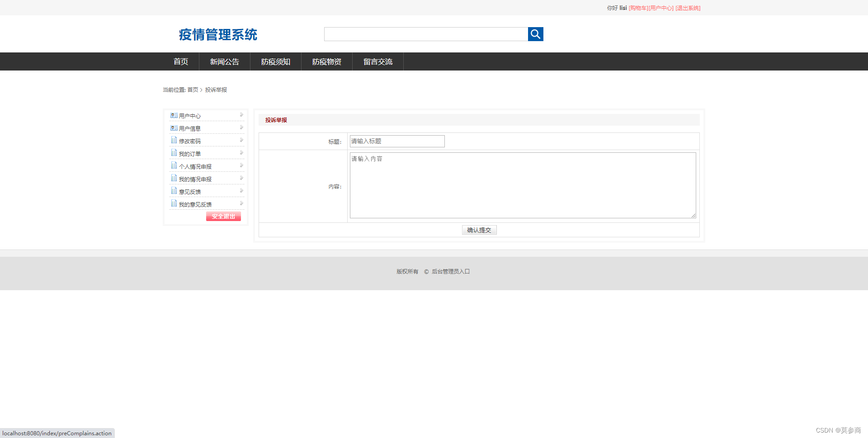This screenshot has height=438, width=868.
Task: Open 用户信息 in the sidebar menu
Action: tap(190, 129)
